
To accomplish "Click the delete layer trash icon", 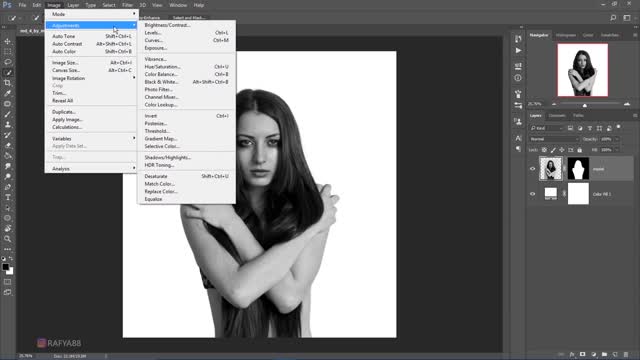I will pyautogui.click(x=626, y=354).
